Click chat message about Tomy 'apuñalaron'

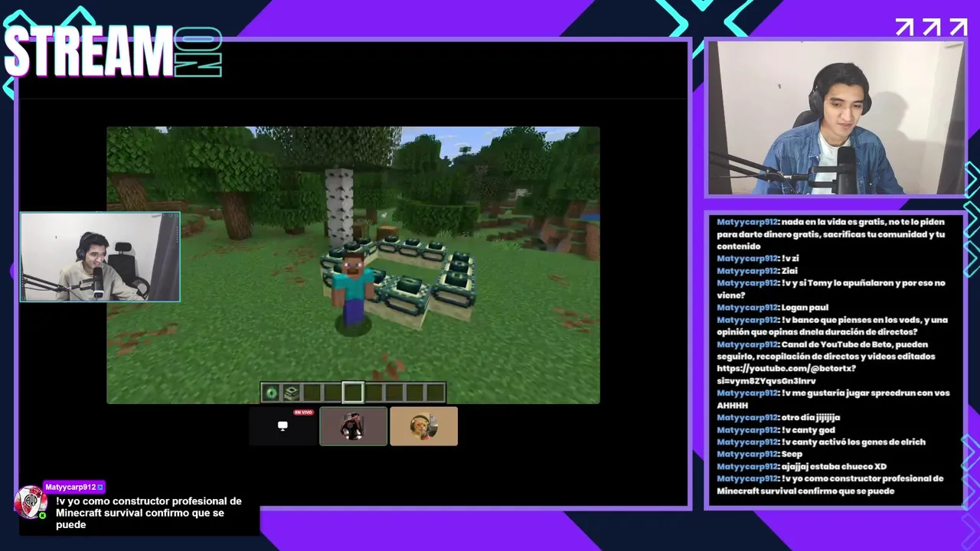coord(831,289)
